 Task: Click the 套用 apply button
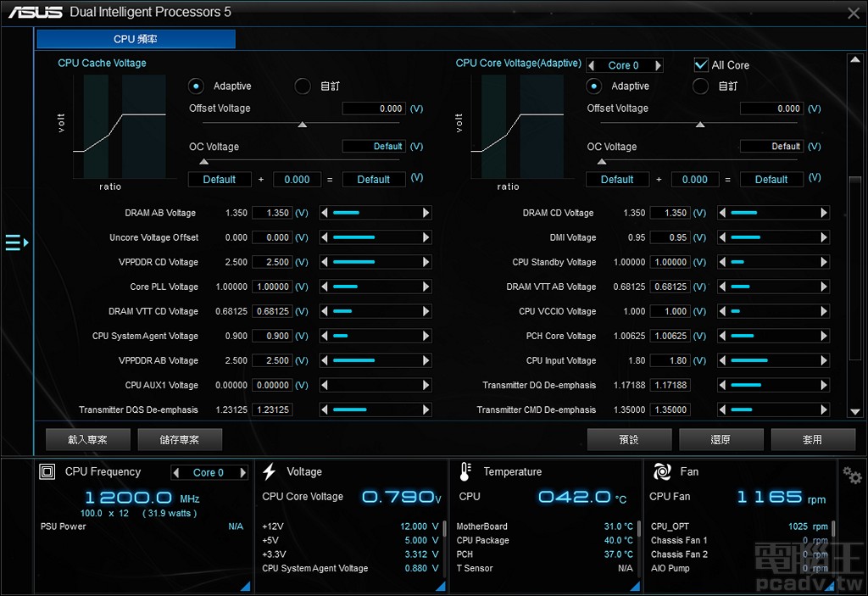click(x=812, y=439)
